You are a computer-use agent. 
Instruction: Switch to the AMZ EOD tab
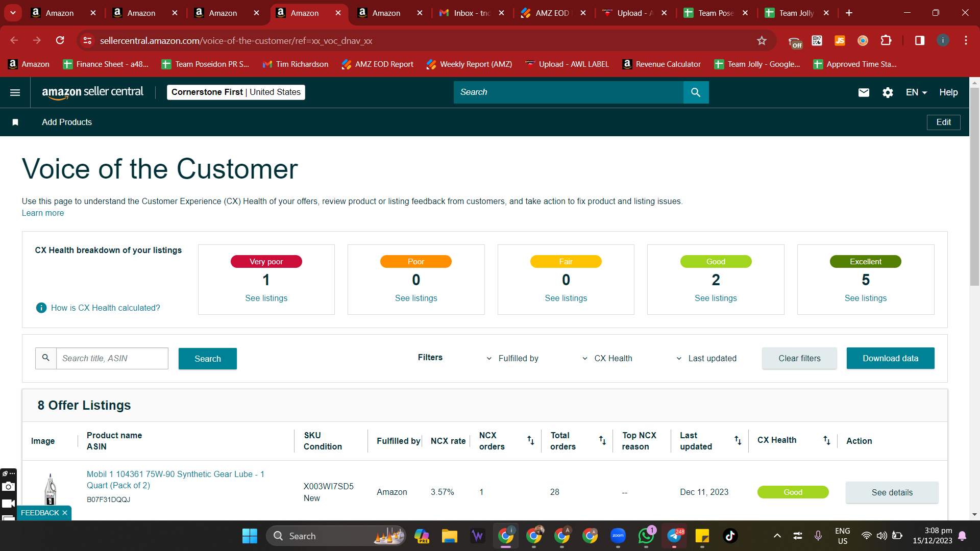(x=554, y=13)
